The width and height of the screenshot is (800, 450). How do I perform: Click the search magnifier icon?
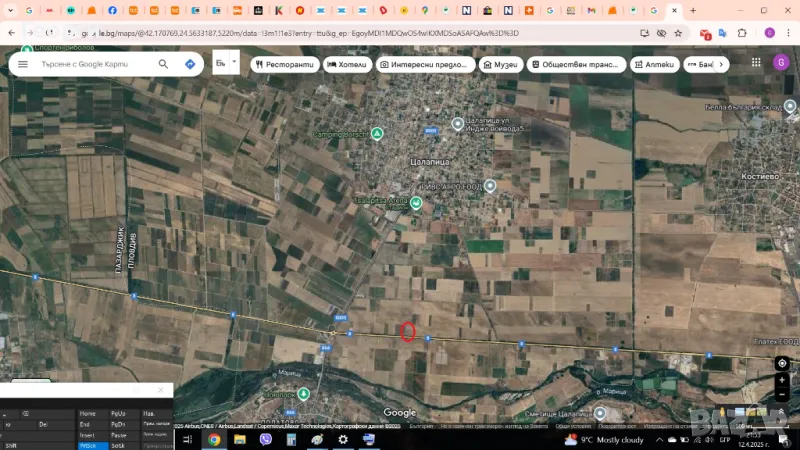coord(163,64)
